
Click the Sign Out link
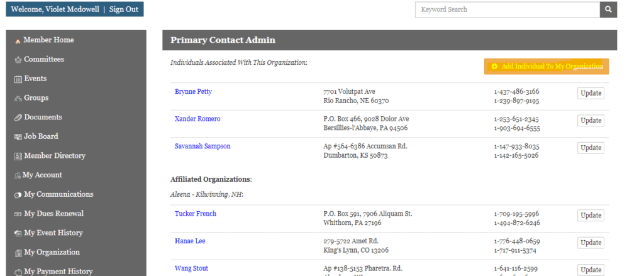pos(123,9)
